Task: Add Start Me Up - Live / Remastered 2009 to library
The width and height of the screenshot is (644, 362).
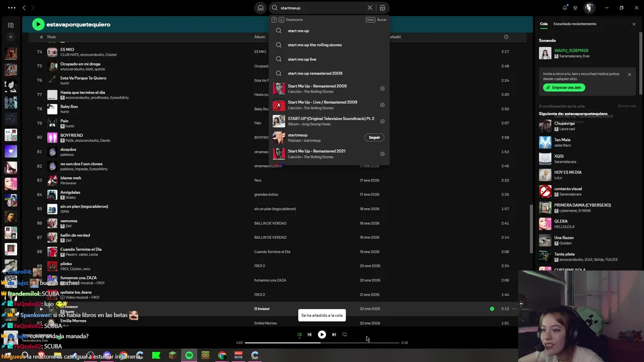Action: pyautogui.click(x=382, y=105)
